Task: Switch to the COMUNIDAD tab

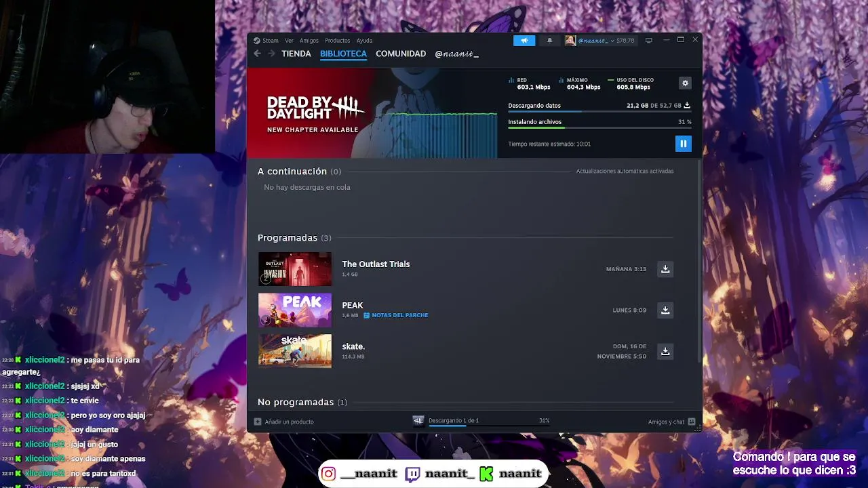Action: pos(401,54)
